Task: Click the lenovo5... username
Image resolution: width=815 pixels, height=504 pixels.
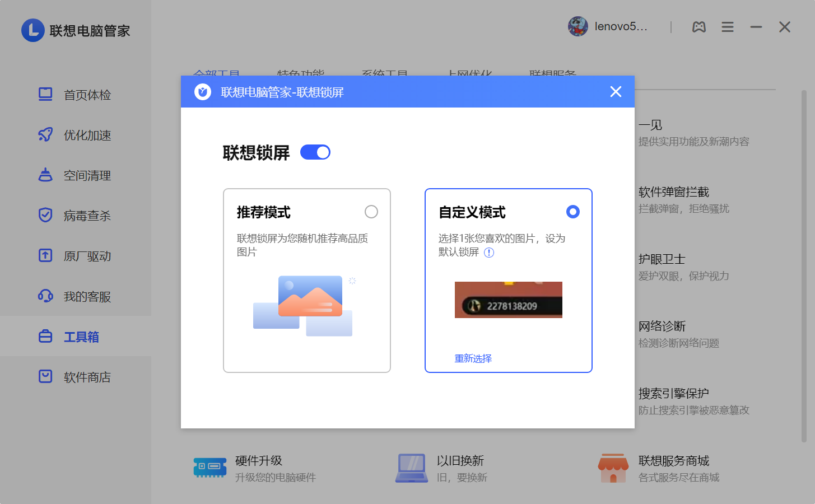Action: coord(621,27)
